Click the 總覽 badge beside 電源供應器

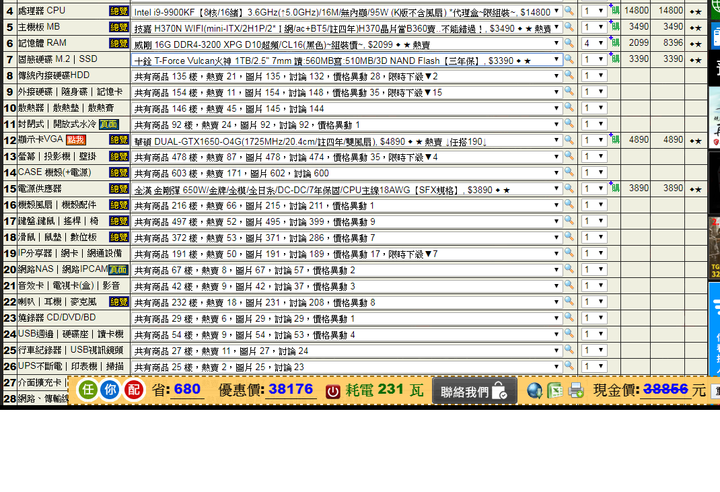(119, 189)
